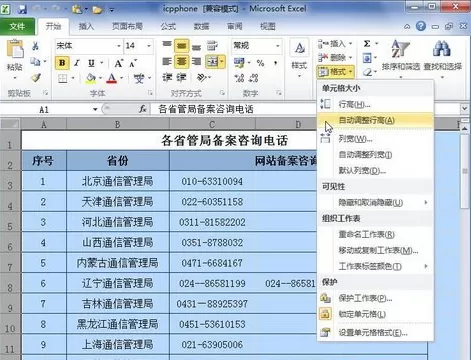This screenshot has width=471, height=360.
Task: Open the File tab
Action: pos(17,26)
